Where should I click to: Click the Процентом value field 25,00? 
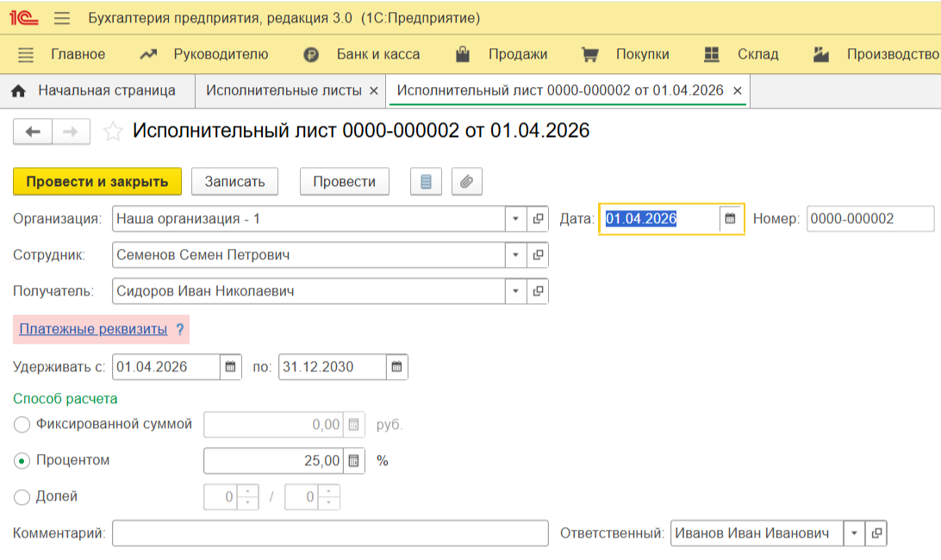click(274, 461)
